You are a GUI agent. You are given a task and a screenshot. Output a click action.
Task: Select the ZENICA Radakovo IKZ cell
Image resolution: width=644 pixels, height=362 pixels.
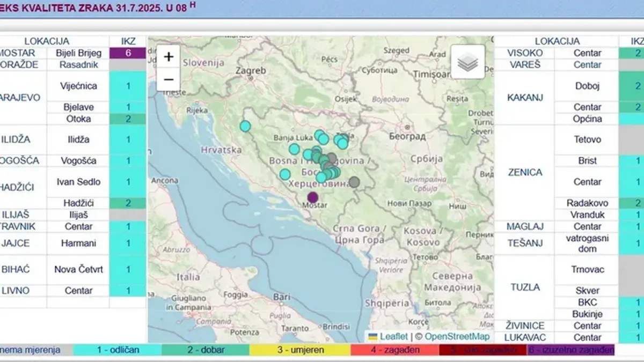click(638, 202)
